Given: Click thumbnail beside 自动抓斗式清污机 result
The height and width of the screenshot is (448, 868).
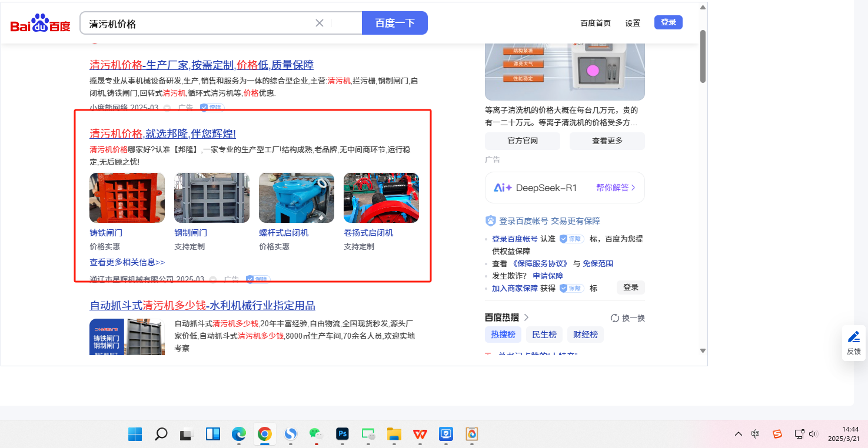Looking at the screenshot, I should point(127,337).
